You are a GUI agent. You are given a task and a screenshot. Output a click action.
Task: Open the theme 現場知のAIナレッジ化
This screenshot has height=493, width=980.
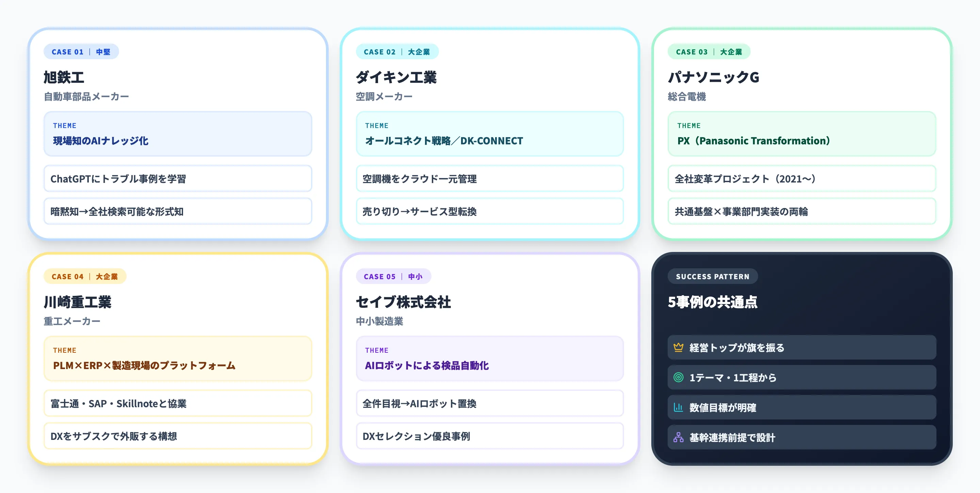point(101,141)
